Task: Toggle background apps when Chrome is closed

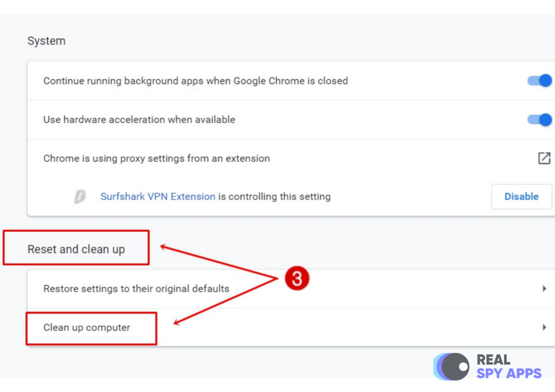Action: pyautogui.click(x=539, y=81)
